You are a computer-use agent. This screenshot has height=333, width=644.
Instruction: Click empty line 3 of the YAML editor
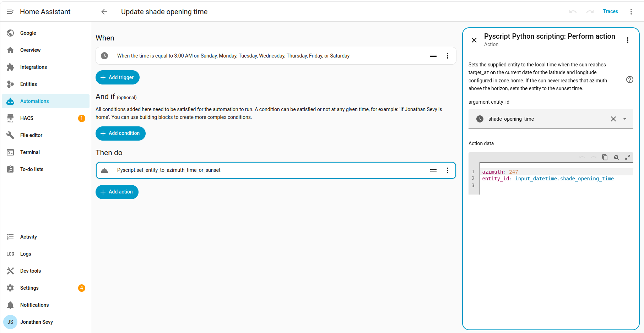click(556, 185)
